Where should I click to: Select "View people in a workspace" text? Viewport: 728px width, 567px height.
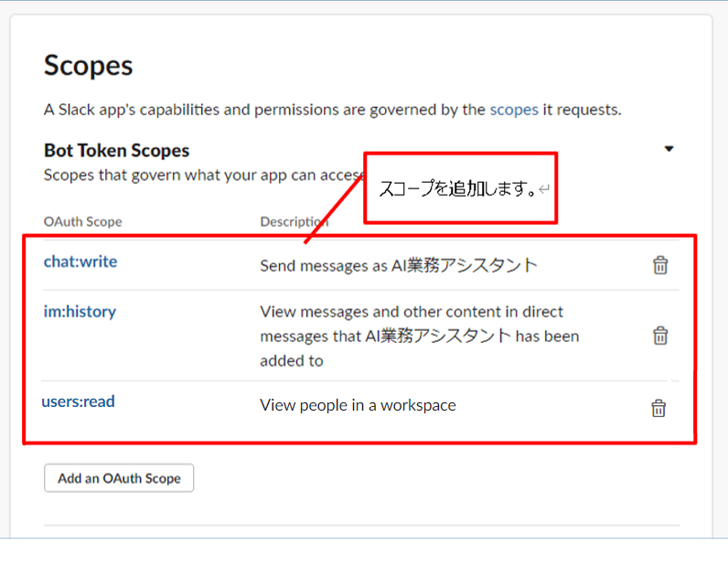coord(358,405)
